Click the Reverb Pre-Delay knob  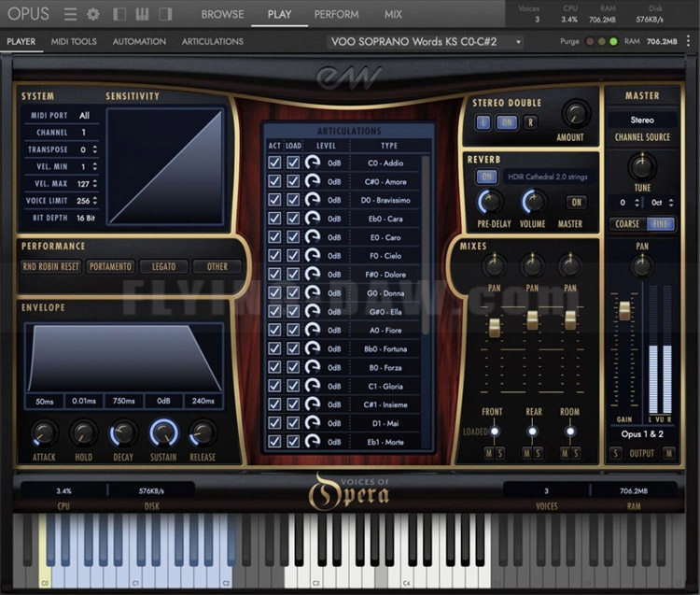pyautogui.click(x=490, y=202)
